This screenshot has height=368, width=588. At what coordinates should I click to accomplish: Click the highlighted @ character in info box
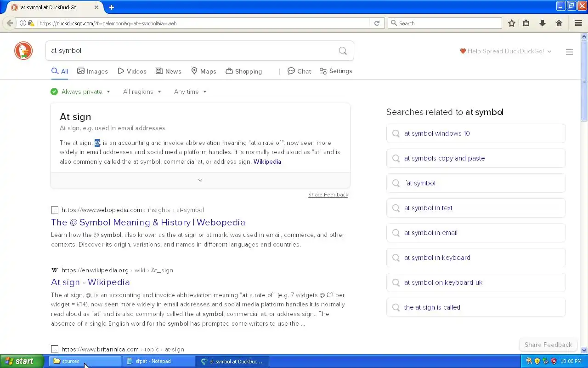(97, 143)
